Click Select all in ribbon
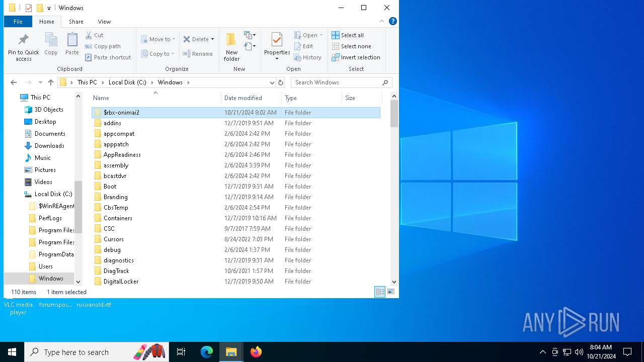 click(x=348, y=35)
